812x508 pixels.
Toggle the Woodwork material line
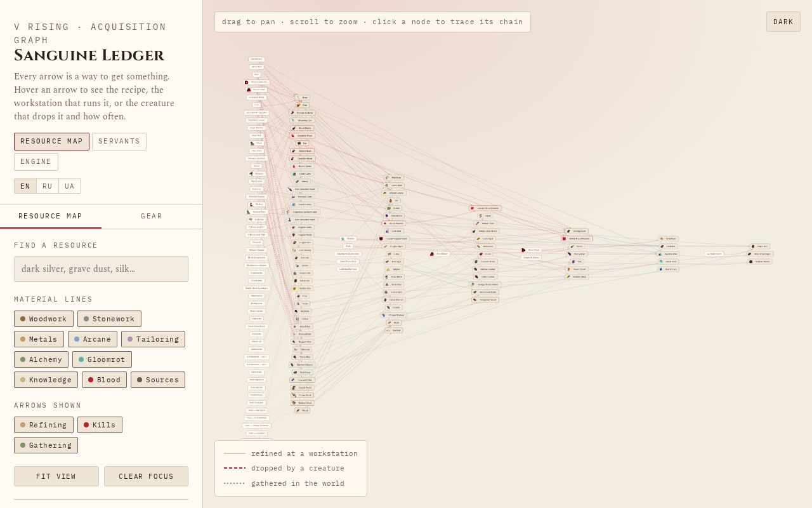click(x=44, y=319)
